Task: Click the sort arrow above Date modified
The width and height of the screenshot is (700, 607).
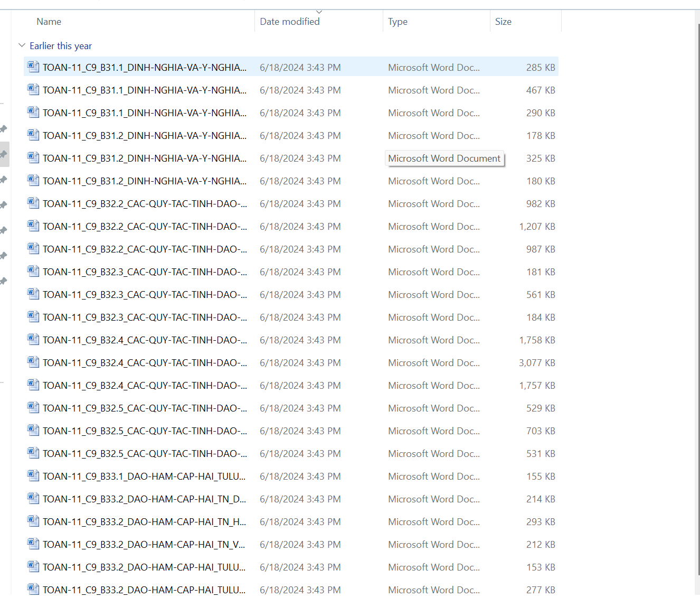Action: (319, 12)
